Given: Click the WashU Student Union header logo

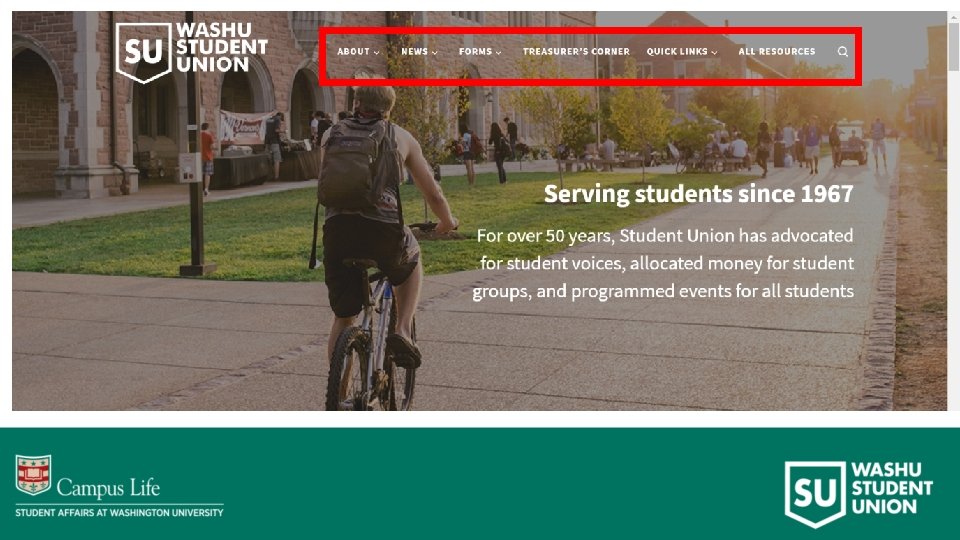Looking at the screenshot, I should point(192,51).
